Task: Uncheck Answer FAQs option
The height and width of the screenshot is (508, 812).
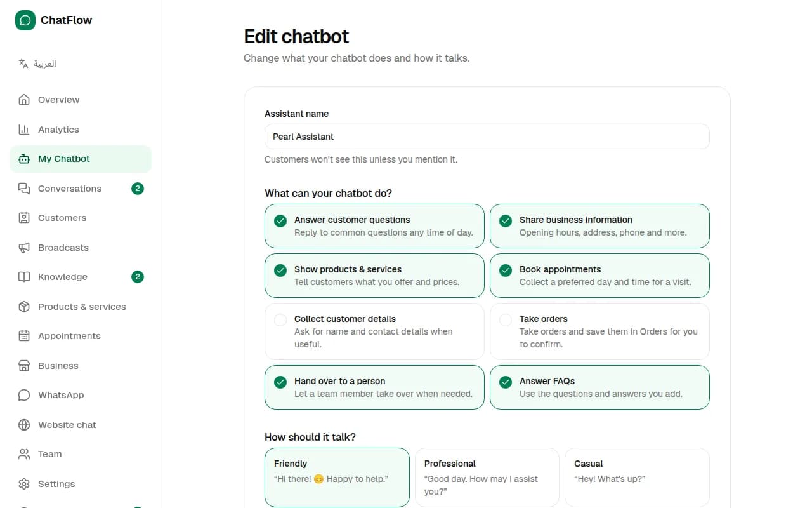Action: [599, 387]
